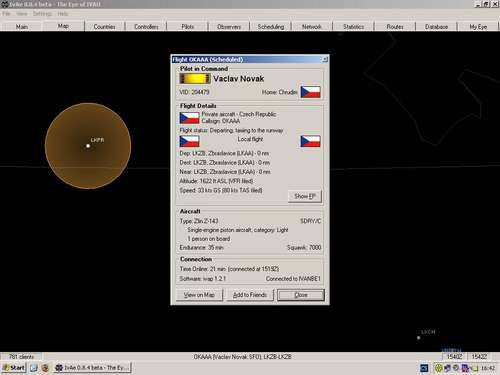Click the VID number text
The width and height of the screenshot is (500, 375).
point(194,92)
